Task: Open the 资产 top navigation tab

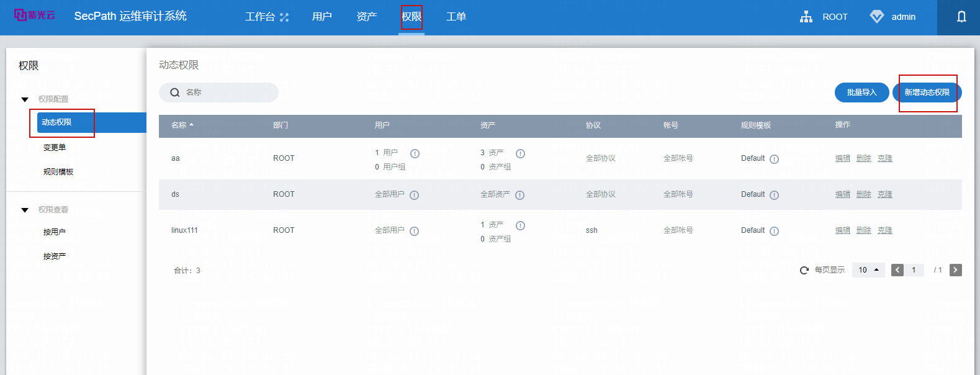Action: [x=367, y=17]
